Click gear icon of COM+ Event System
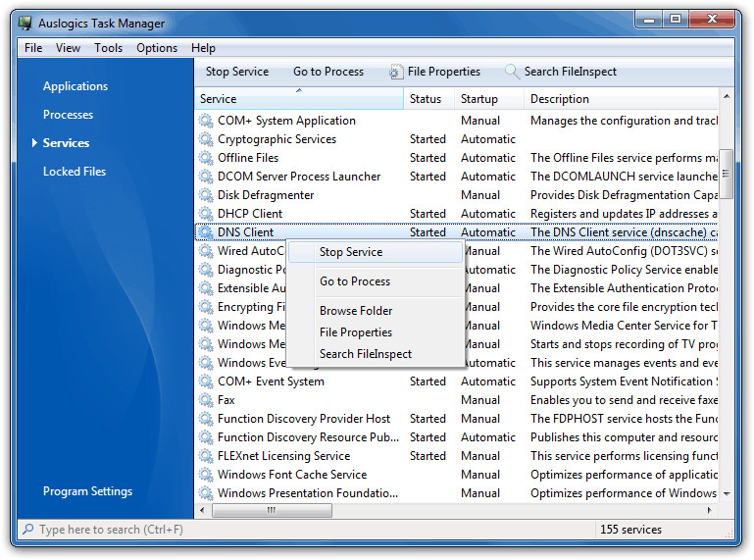754x560 pixels. click(x=206, y=382)
